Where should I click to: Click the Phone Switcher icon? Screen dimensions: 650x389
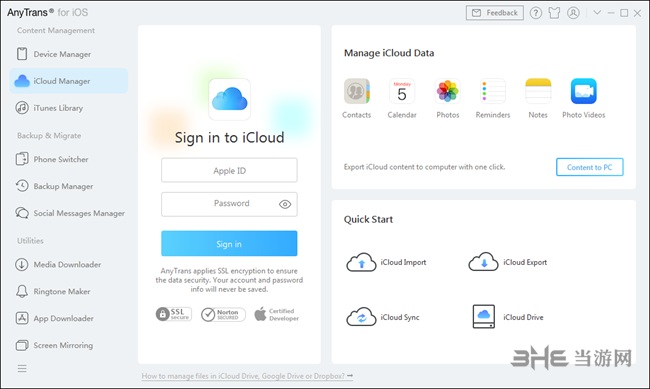tap(22, 159)
